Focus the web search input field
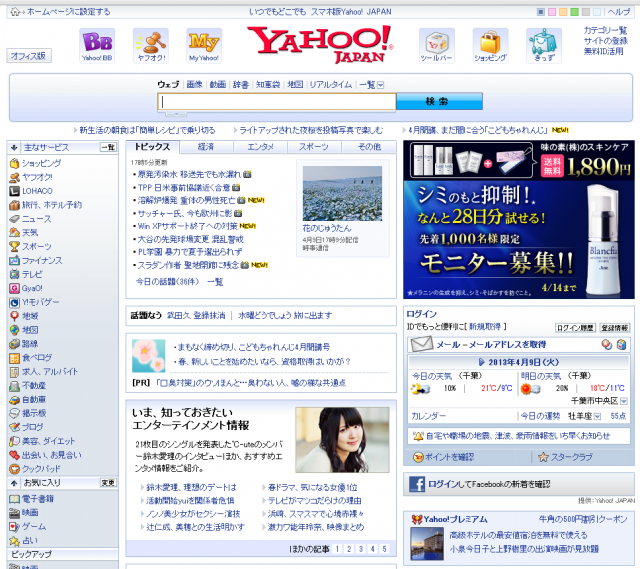The height and width of the screenshot is (569, 640). point(277,102)
